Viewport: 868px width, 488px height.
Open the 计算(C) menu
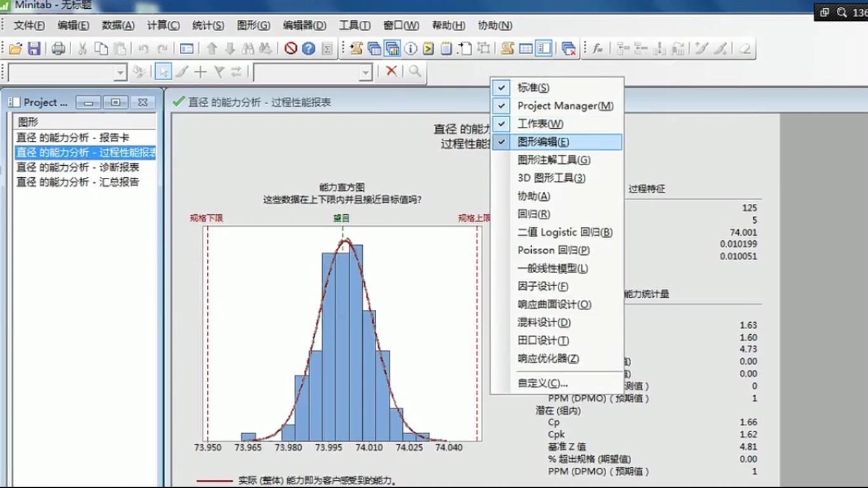(163, 25)
